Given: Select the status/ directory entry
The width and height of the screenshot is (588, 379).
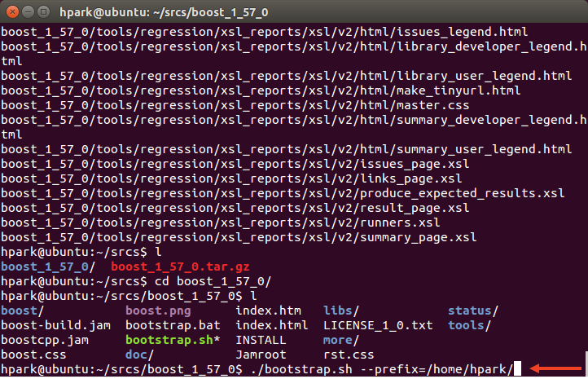Looking at the screenshot, I should (x=473, y=311).
